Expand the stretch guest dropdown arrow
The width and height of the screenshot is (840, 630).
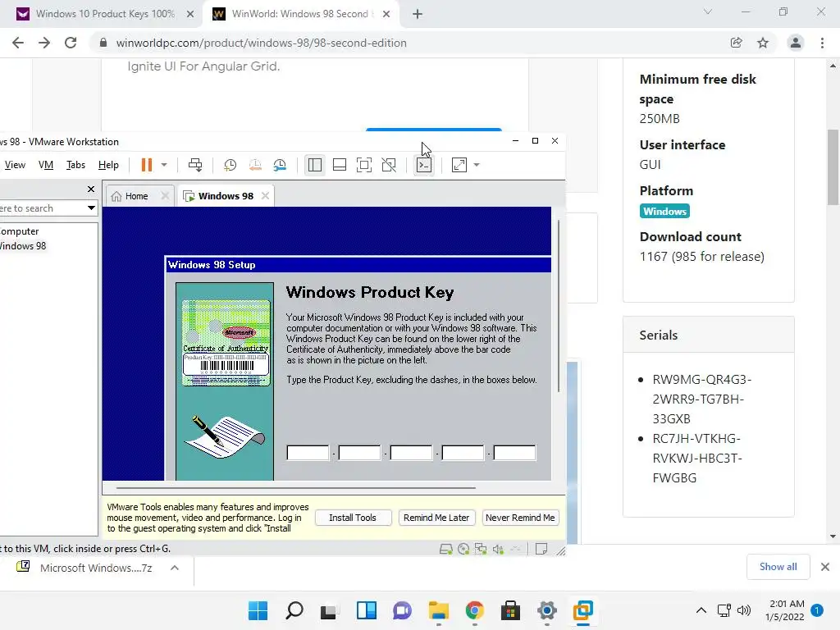pos(477,165)
